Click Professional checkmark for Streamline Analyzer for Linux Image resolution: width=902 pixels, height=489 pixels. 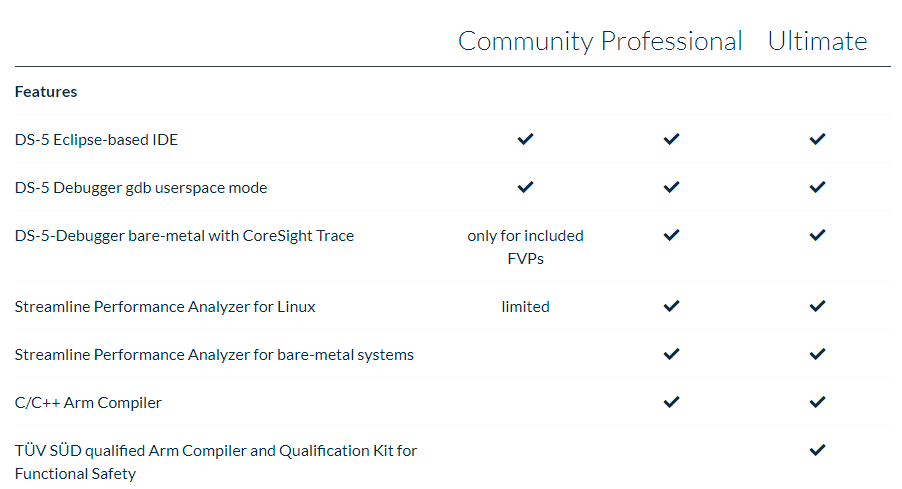coord(671,306)
